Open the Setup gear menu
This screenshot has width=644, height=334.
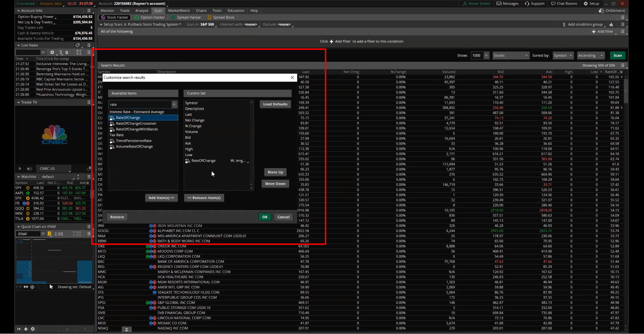point(591,4)
